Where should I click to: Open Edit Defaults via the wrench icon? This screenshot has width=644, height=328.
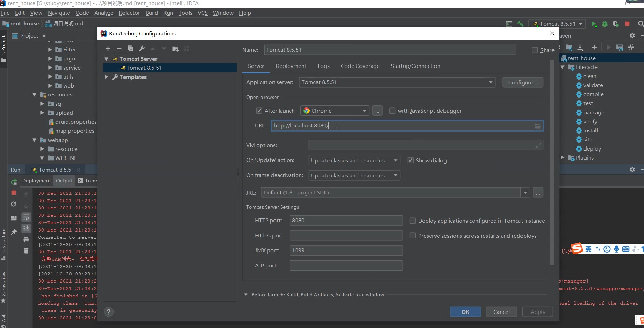(142, 49)
